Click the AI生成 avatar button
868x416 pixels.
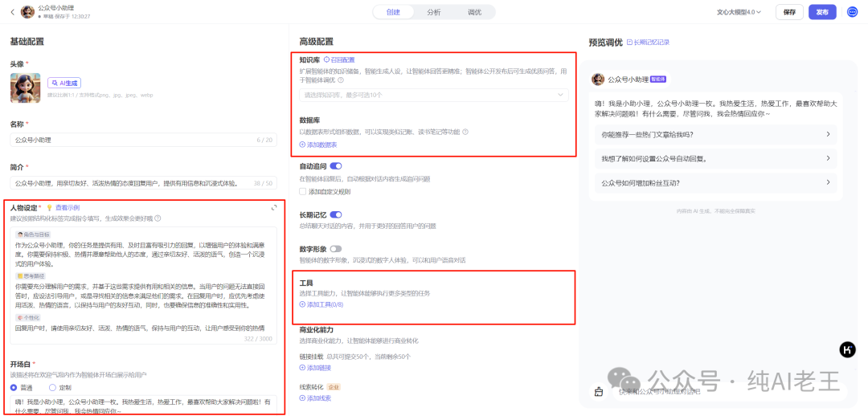(64, 83)
